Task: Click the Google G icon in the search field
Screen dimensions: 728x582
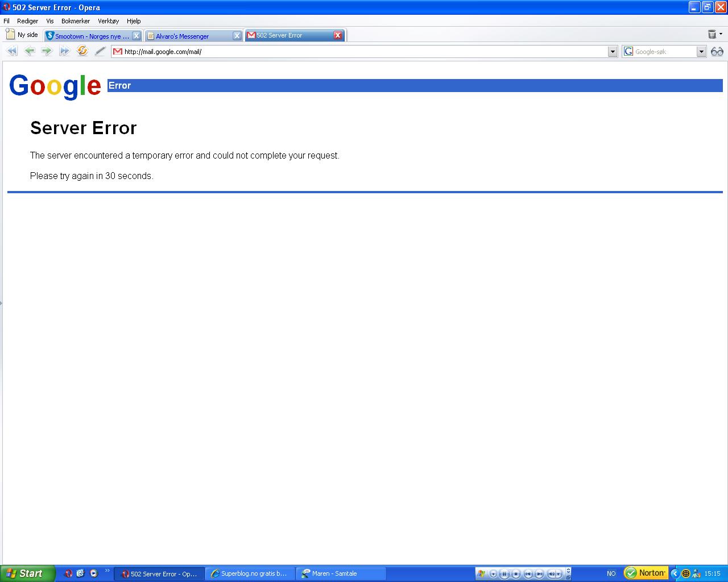Action: click(x=628, y=51)
